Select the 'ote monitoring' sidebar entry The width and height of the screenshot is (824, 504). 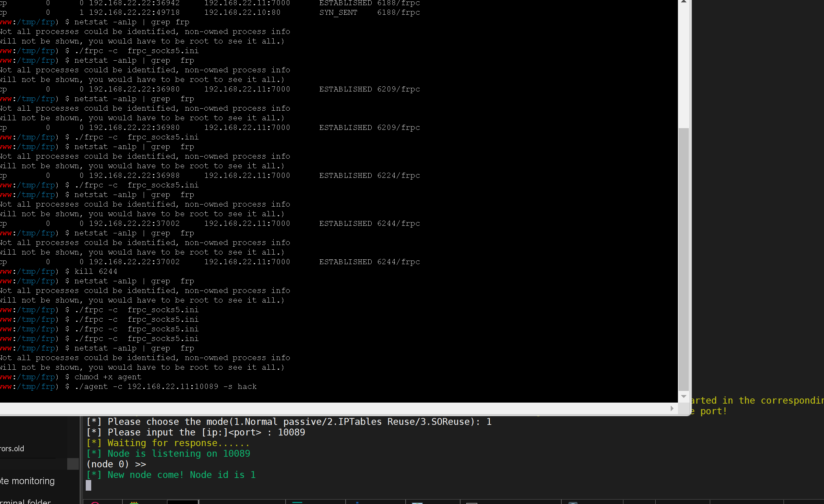[27, 481]
